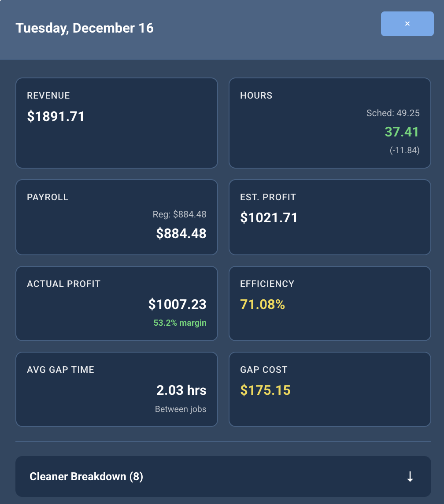Click the green hours value 37.41
The image size is (444, 504).
pos(402,132)
